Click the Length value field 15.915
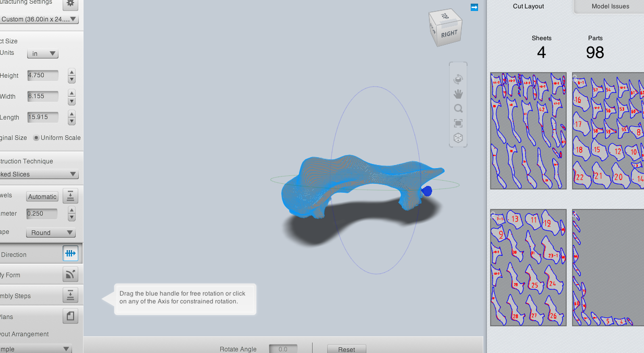 43,117
